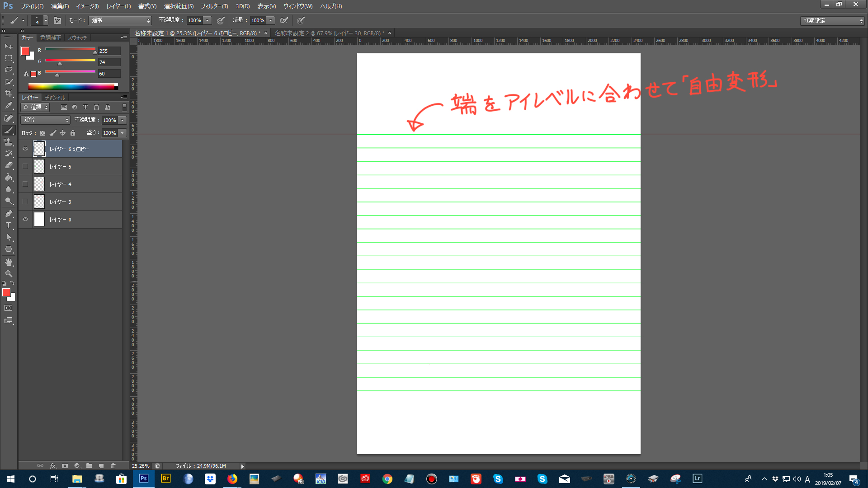This screenshot has height=488, width=868.
Task: Toggle visibility of レイヤー 0
Action: click(25, 219)
